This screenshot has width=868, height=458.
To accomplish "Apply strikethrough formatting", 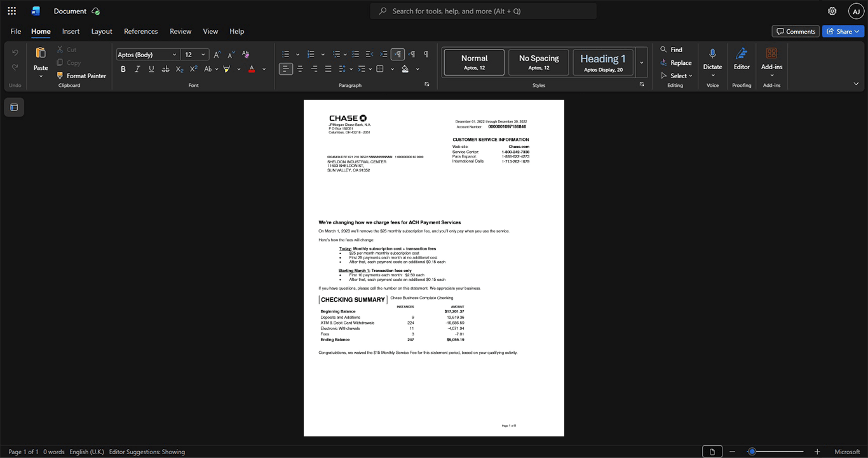I will click(165, 69).
